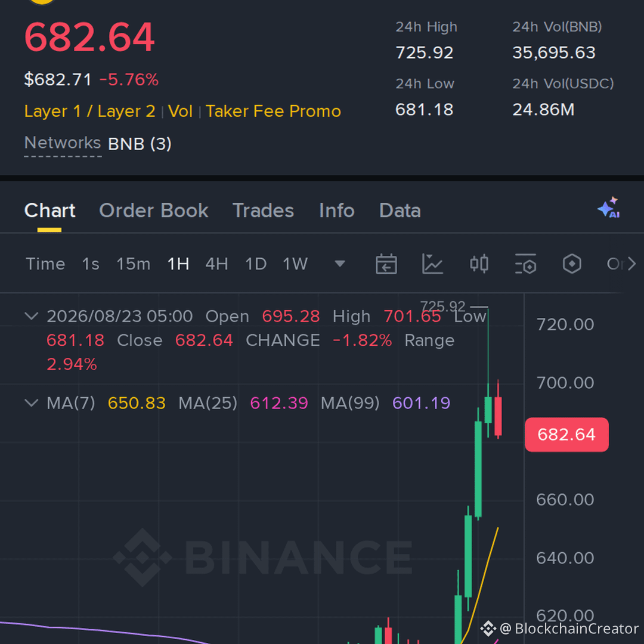Open the Layer 1 / Layer 2 tag

tap(89, 112)
